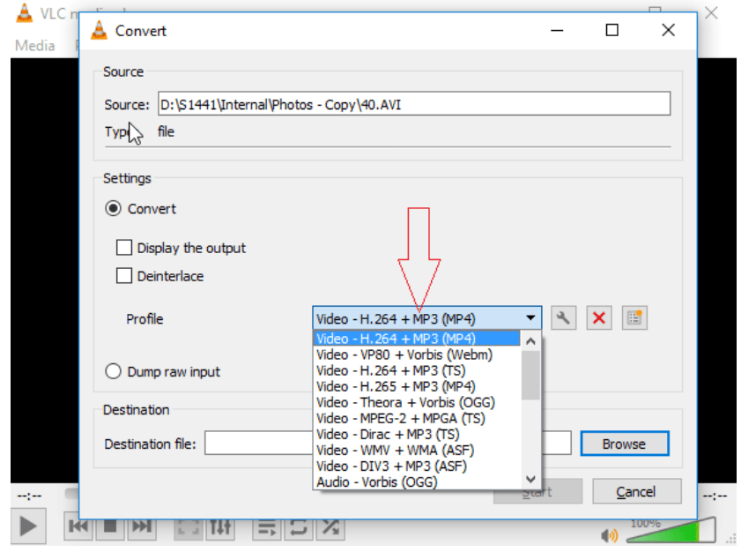Toggle fullscreen in VLC main window
756x552 pixels.
188,527
